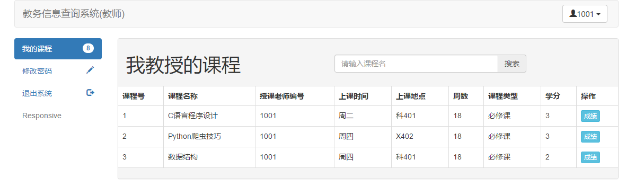Click the 教务信息查询系统(教师) header title
Viewport: 644px width, 195px height.
tap(74, 14)
